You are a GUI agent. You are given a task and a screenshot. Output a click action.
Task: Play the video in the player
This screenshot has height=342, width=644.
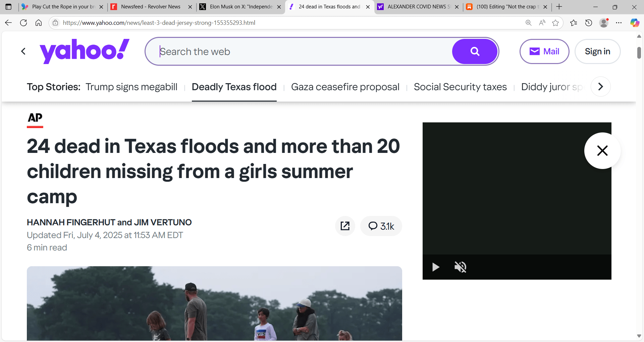pyautogui.click(x=436, y=267)
